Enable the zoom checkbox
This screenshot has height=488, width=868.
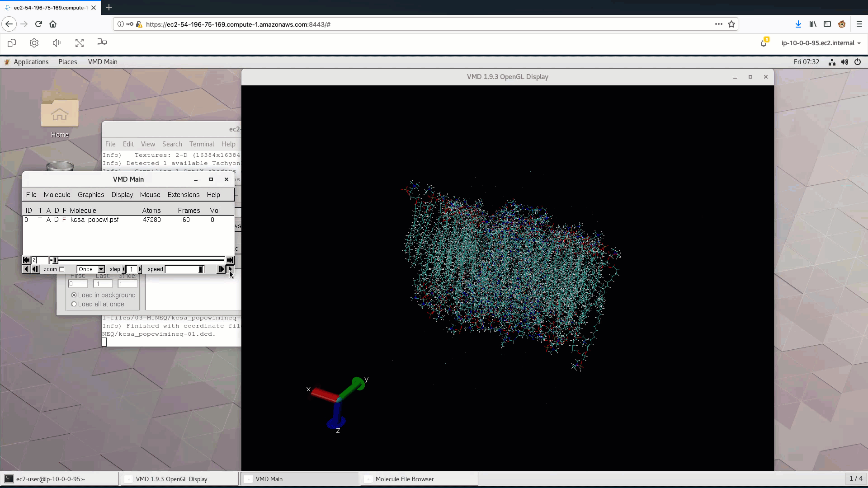pos(62,269)
